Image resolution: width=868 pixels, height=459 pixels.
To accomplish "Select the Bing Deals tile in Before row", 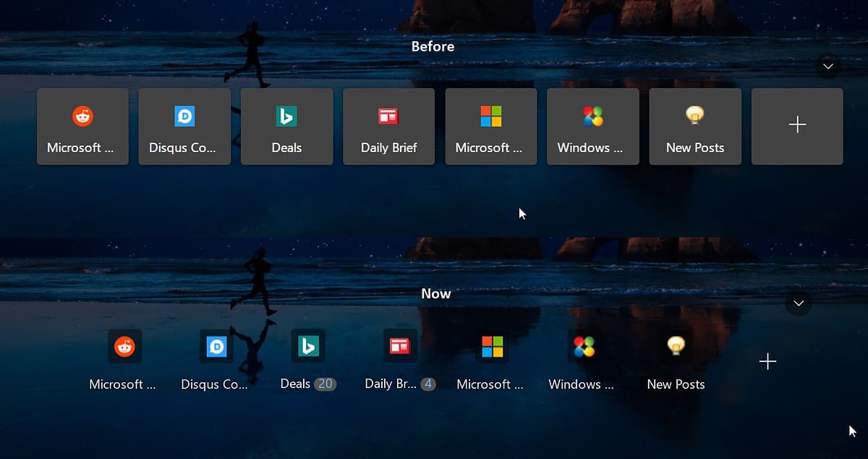I will click(286, 126).
